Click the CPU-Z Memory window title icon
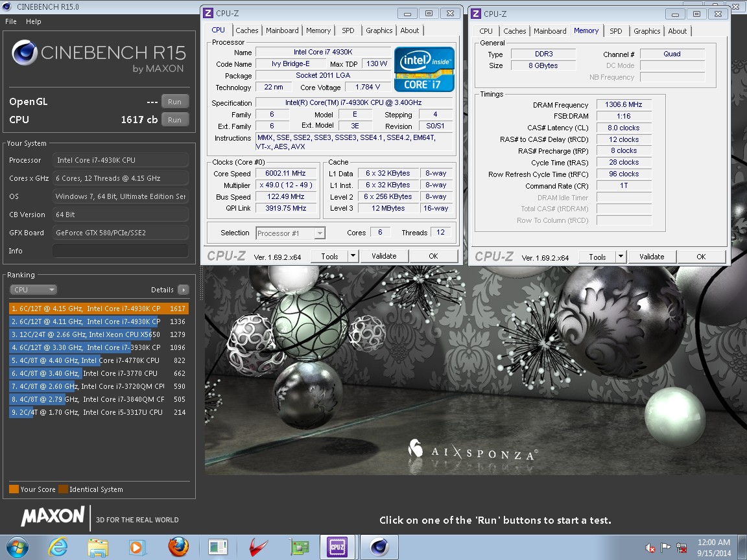This screenshot has width=747, height=560. tap(476, 14)
